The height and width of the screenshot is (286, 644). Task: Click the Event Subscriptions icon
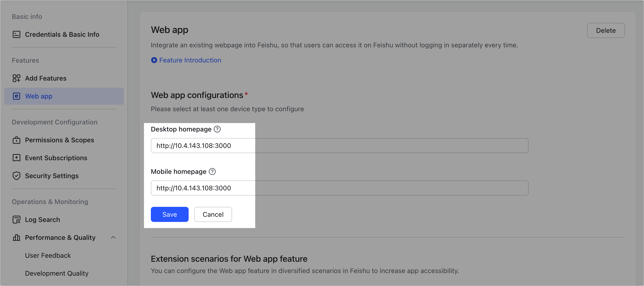(17, 158)
